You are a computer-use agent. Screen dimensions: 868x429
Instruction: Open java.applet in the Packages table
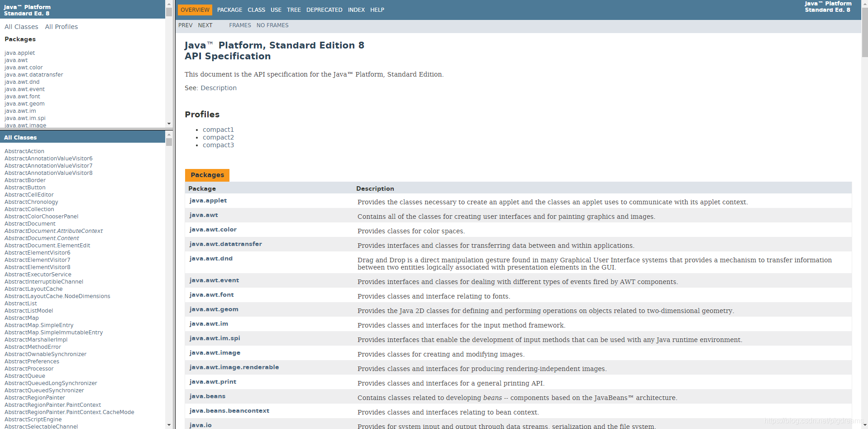[x=208, y=201]
